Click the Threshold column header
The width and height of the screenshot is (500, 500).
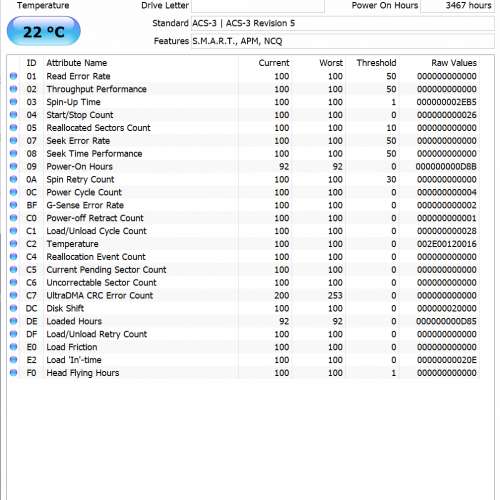(376, 63)
